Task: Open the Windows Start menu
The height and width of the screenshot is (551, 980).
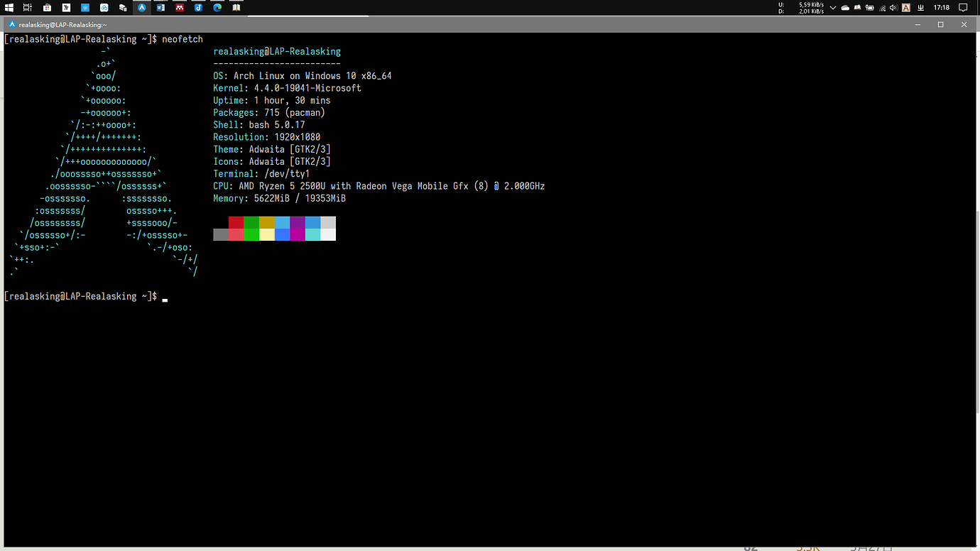Action: [x=9, y=7]
